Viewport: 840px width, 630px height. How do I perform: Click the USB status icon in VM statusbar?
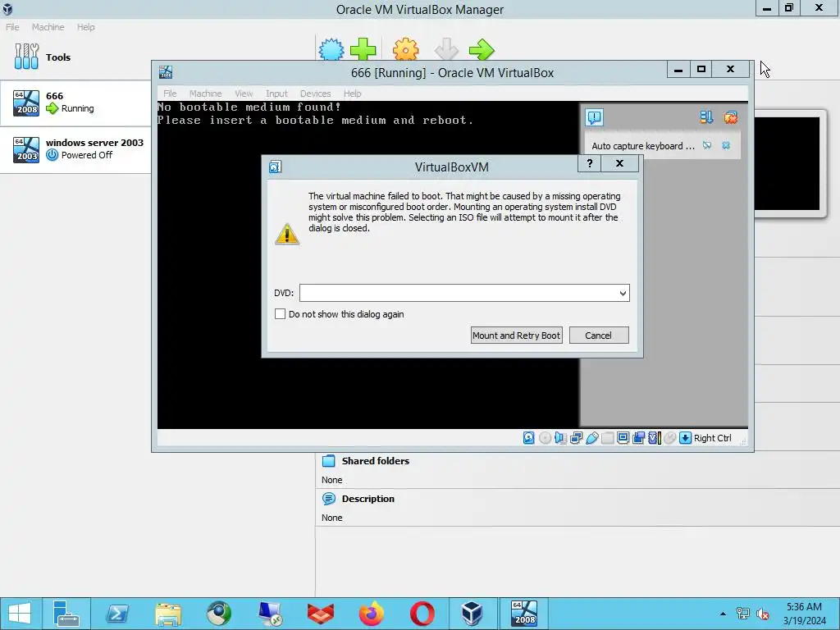pyautogui.click(x=592, y=438)
